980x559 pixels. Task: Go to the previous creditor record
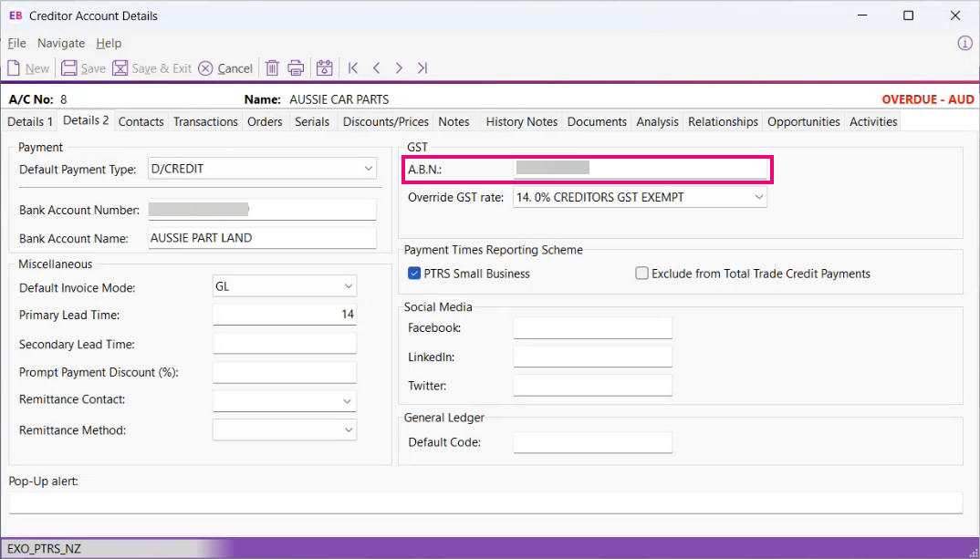(x=376, y=68)
